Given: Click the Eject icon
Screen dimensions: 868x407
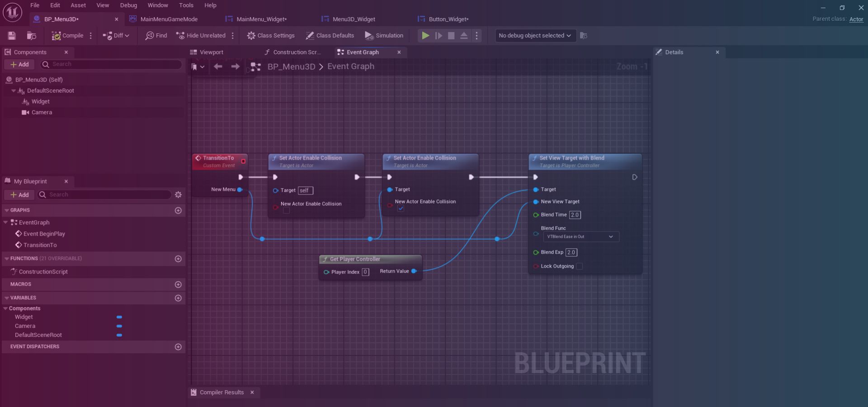Looking at the screenshot, I should click(464, 36).
